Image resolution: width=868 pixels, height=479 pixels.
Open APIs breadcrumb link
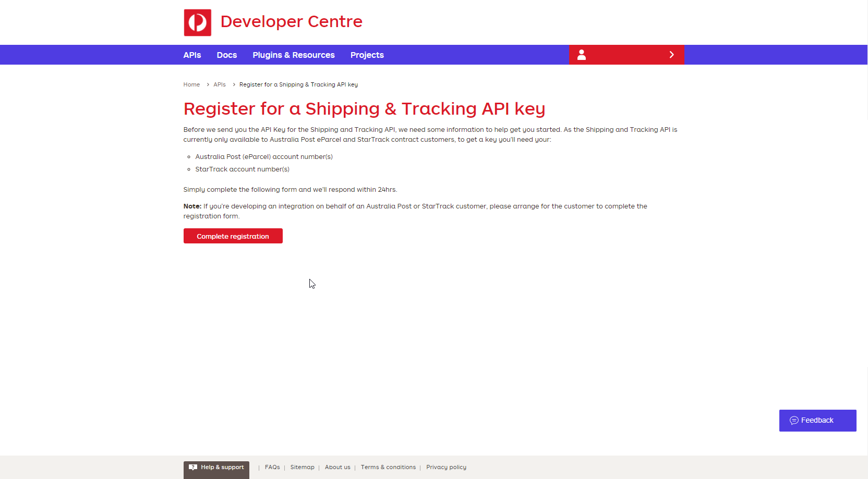220,84
